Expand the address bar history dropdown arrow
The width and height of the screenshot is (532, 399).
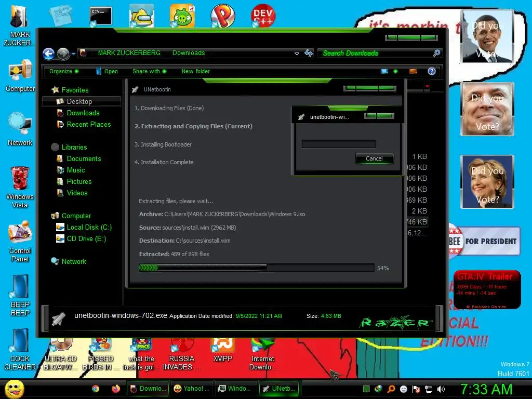click(297, 54)
